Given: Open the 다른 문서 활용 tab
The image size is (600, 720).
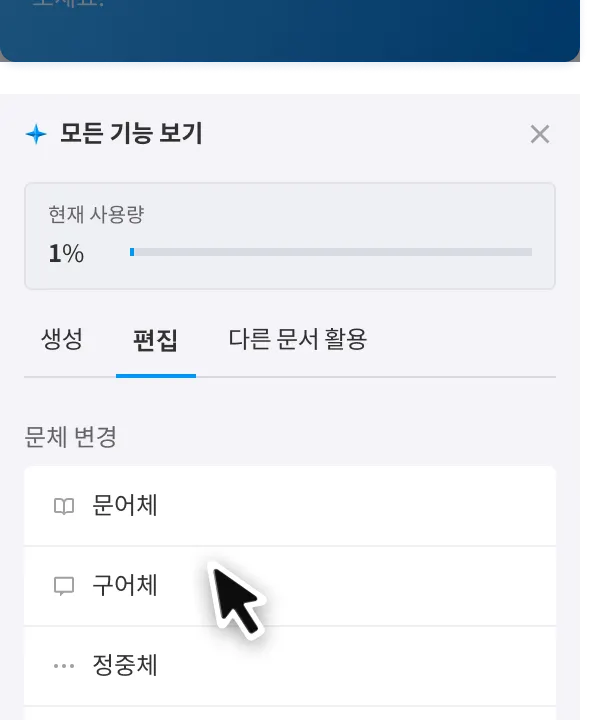Looking at the screenshot, I should pos(297,340).
